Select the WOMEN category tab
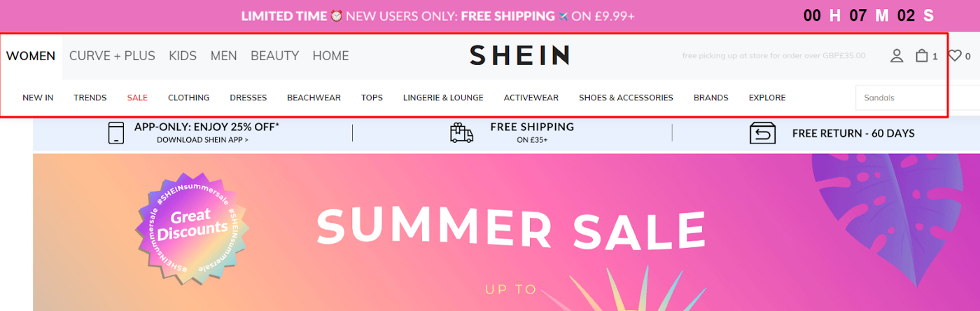Screen dimensions: 980x311 pyautogui.click(x=31, y=56)
